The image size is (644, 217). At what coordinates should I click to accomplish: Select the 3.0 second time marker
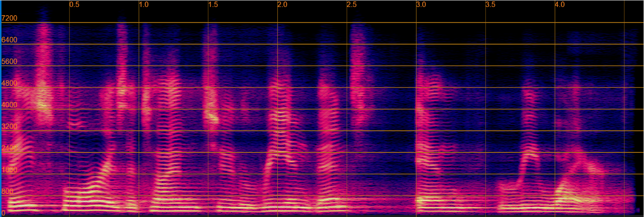point(421,4)
